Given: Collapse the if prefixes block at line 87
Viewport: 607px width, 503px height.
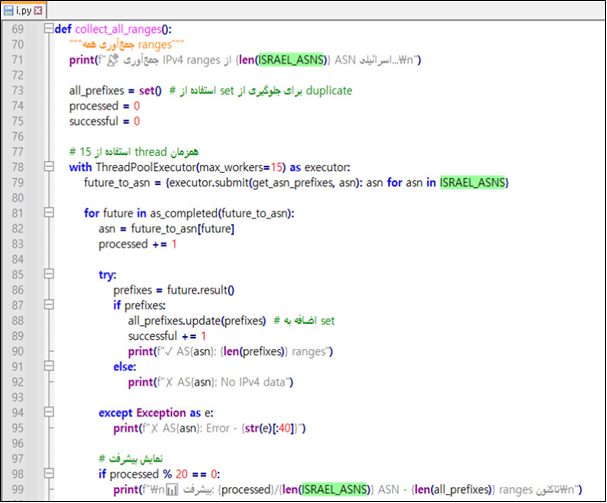Looking at the screenshot, I should (x=49, y=305).
